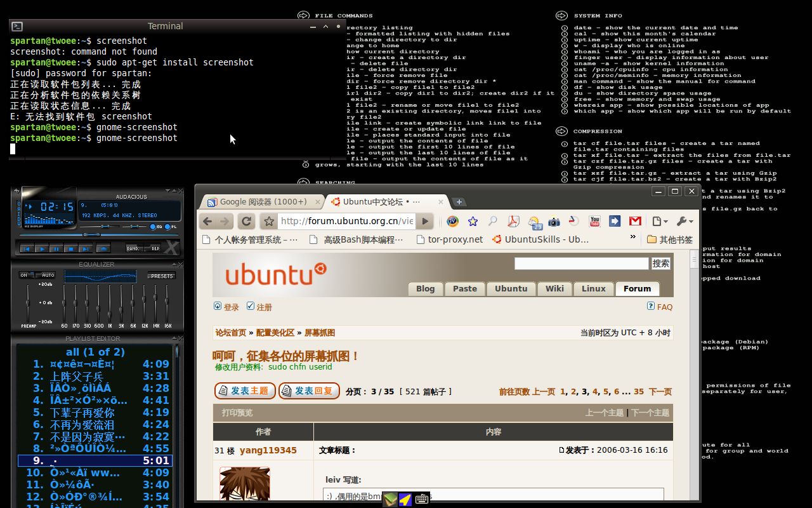Pause playback in Audacious
812x508 pixels.
click(56, 248)
